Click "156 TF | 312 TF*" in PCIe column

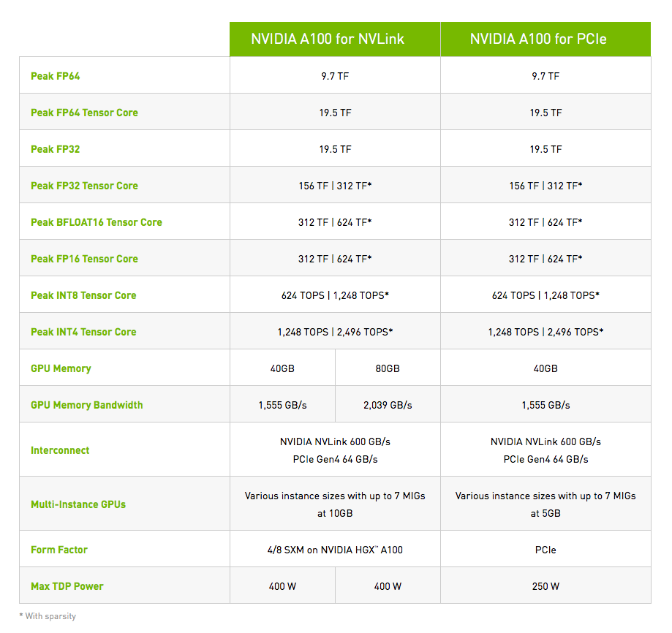[x=545, y=186]
